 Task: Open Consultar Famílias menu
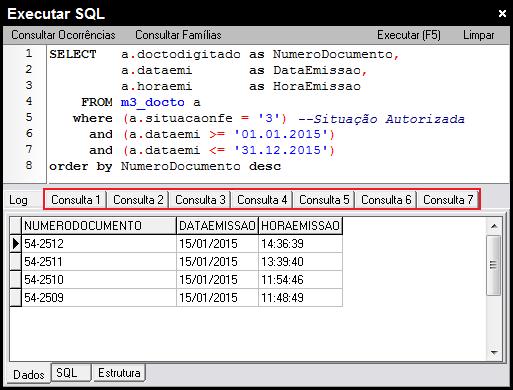point(178,35)
